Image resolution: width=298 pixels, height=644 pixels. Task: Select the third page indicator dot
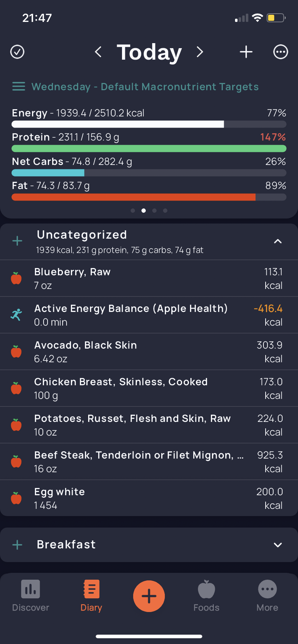pos(154,211)
